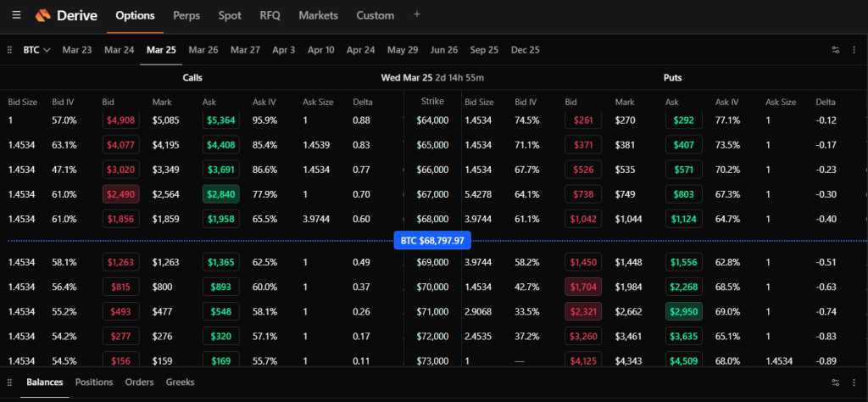This screenshot has height=402, width=868.
Task: Open the options chain three-dot menu
Action: click(x=854, y=50)
